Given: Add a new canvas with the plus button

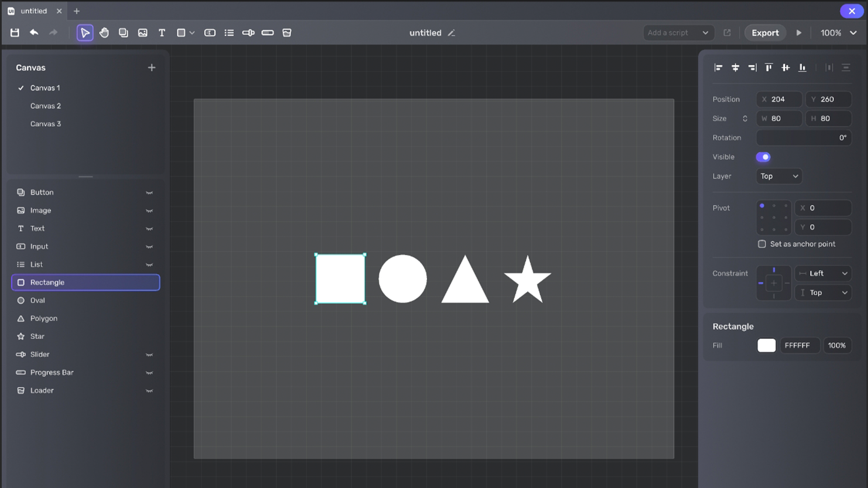Looking at the screenshot, I should click(152, 67).
